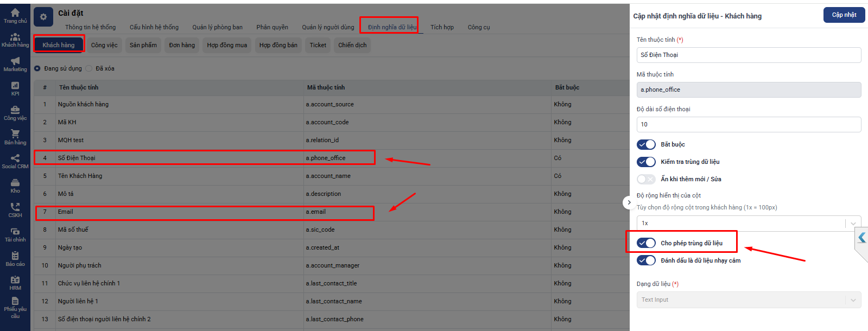Viewport: 868px width, 331px height.
Task: Select Đang sử dụng radio button
Action: [x=37, y=68]
